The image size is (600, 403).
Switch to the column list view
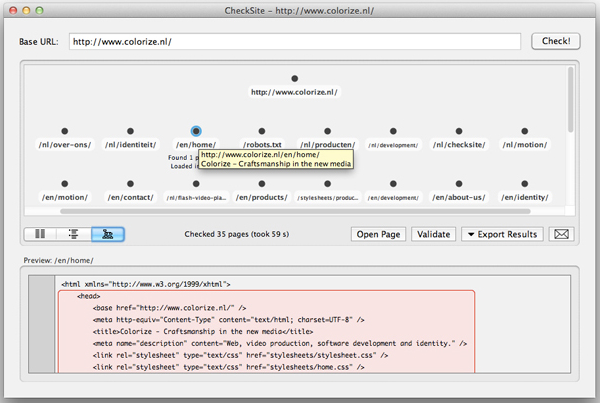[40, 234]
